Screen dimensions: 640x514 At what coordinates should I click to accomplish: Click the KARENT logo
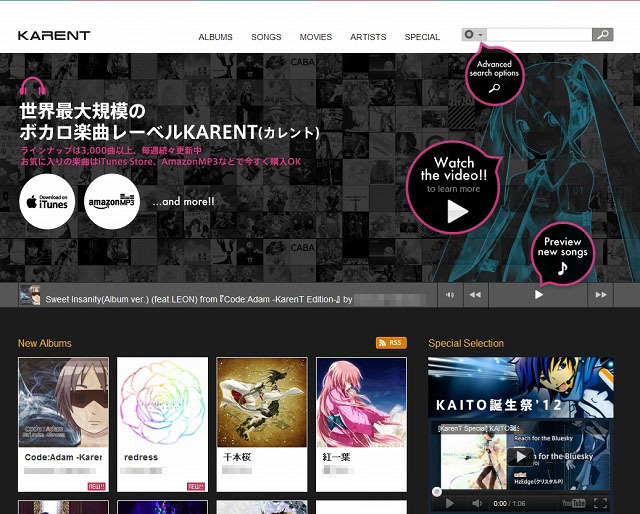(54, 36)
